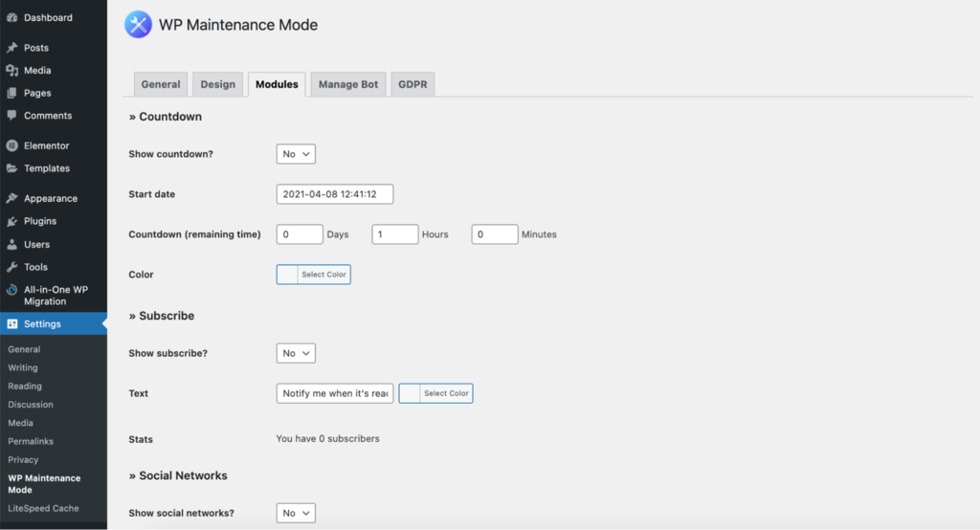Go to LiteSpeed Cache settings link
Image resolution: width=980 pixels, height=530 pixels.
coord(43,508)
